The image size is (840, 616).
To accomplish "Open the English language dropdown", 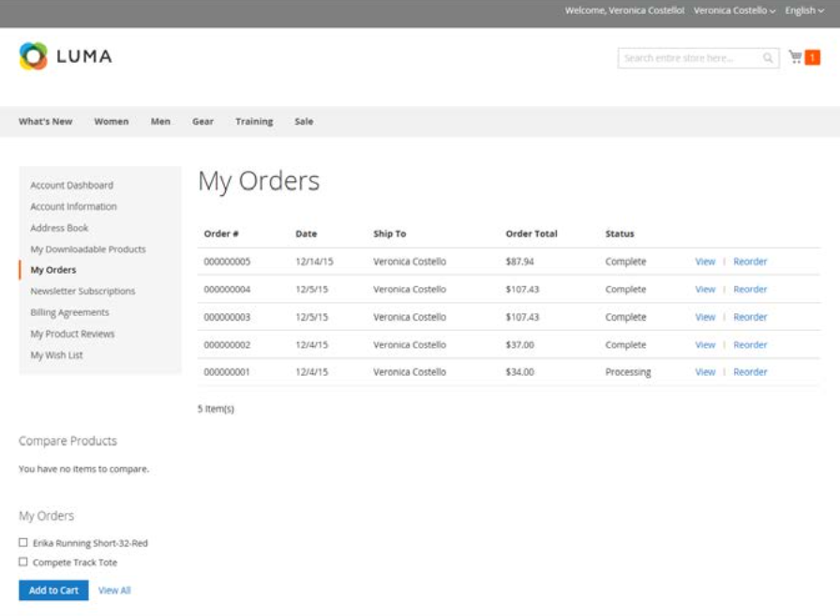I will pyautogui.click(x=804, y=10).
